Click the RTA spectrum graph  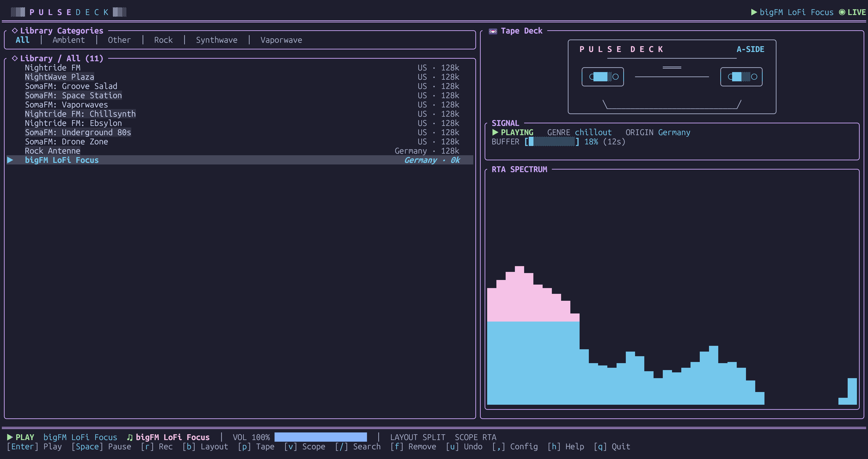(x=672, y=290)
